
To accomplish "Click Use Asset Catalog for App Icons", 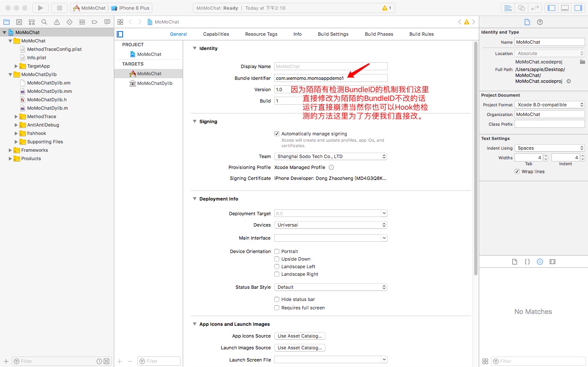I will pos(300,336).
